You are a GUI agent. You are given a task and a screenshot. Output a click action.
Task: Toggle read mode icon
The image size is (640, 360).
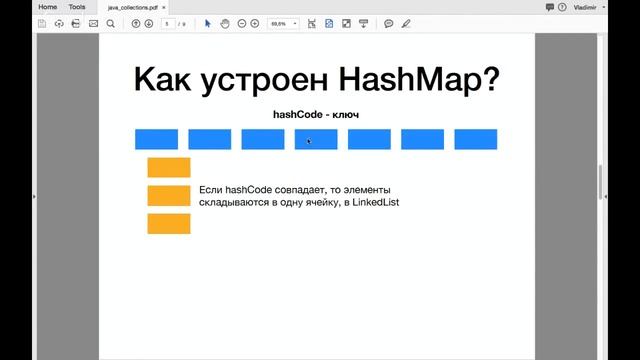[363, 24]
